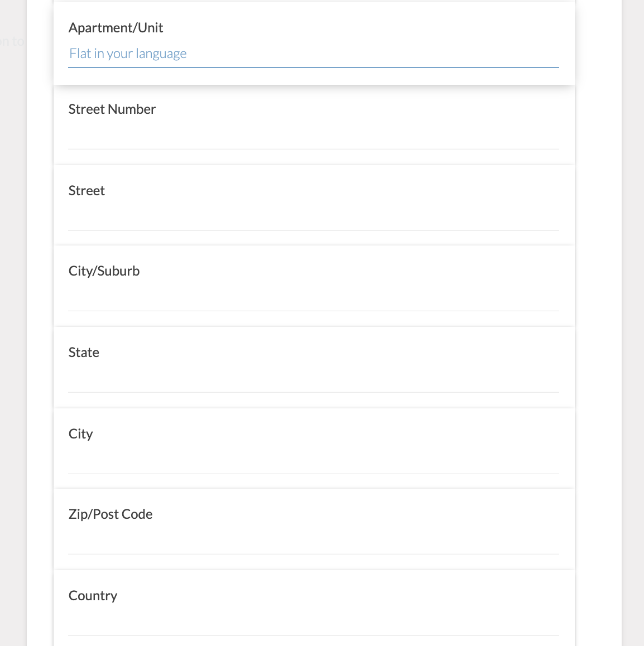Click the blue underline of Apartment/Unit field
Image resolution: width=644 pixels, height=646 pixels.
313,67
